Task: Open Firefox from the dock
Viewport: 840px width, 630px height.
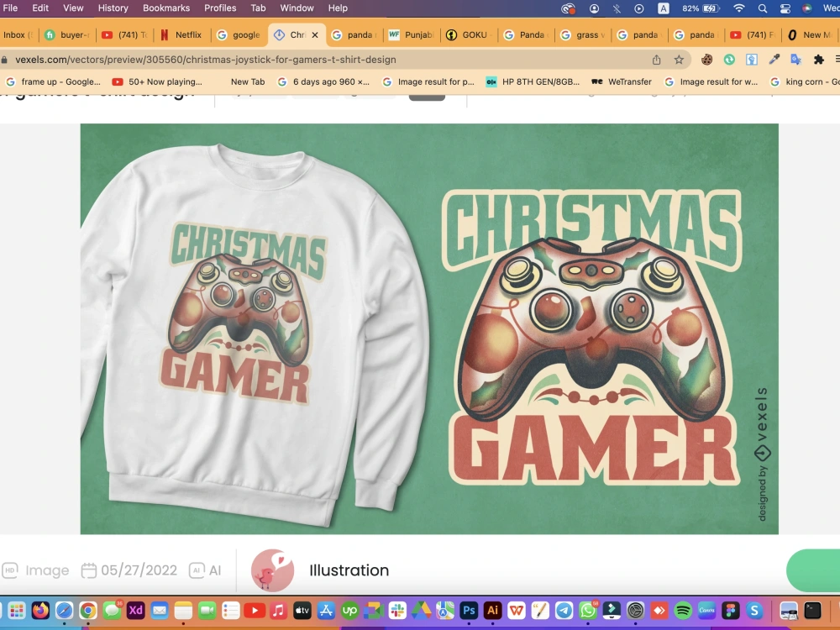Action: click(40, 610)
